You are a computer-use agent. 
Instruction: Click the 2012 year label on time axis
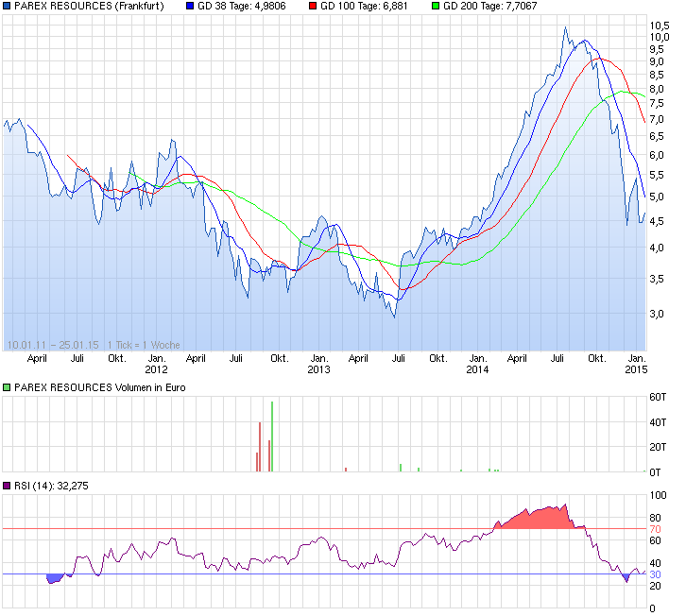coord(157,370)
